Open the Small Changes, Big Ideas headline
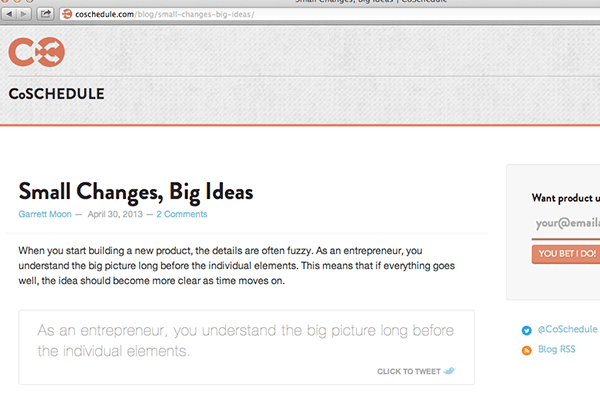The image size is (600, 400). [x=136, y=191]
